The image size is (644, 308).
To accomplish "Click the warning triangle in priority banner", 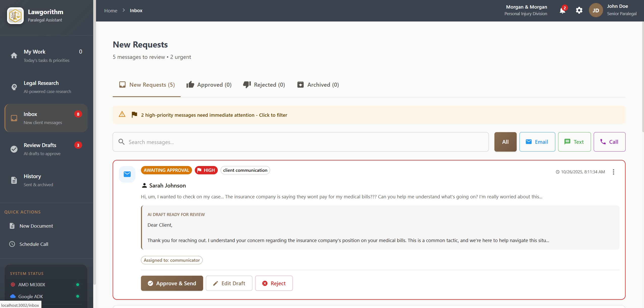I will [122, 114].
